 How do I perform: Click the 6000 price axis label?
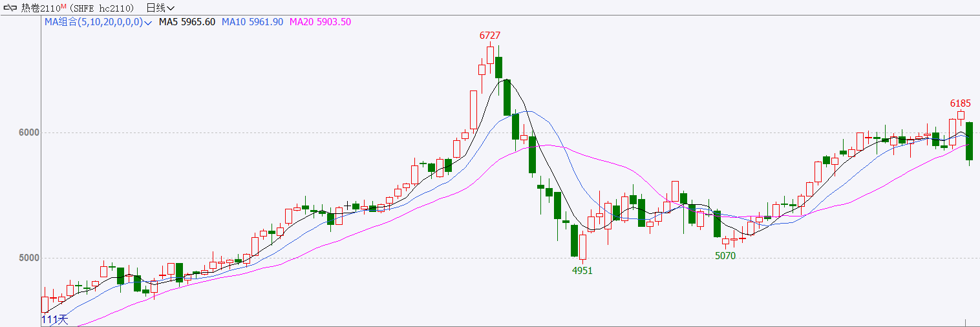click(28, 132)
